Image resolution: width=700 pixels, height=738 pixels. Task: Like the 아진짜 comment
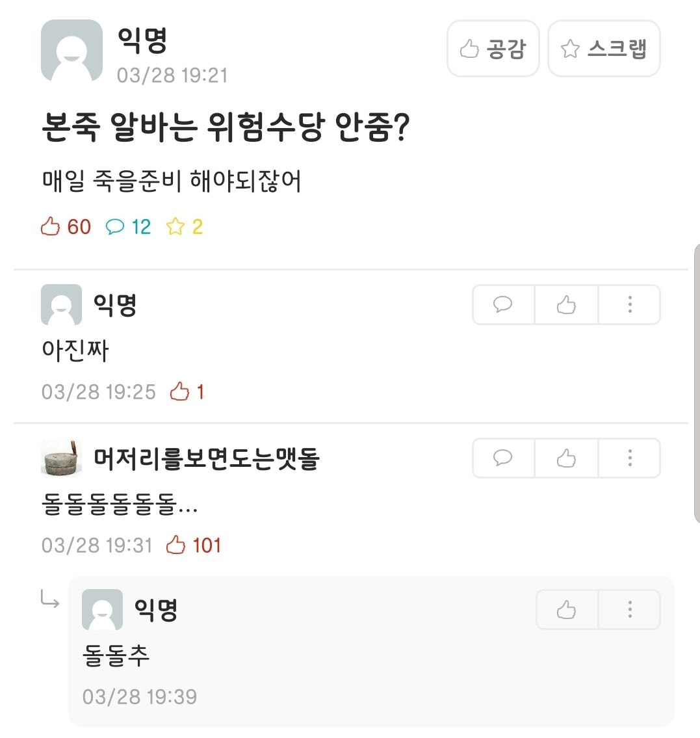tap(566, 304)
